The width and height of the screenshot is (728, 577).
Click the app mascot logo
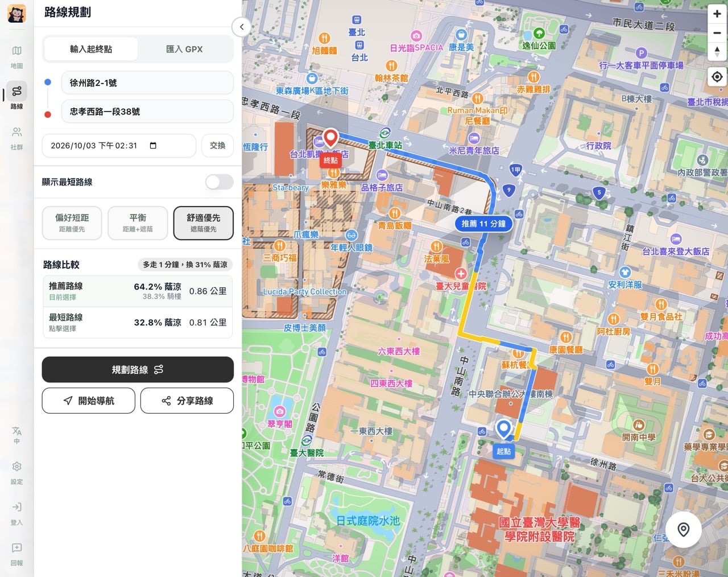[16, 14]
